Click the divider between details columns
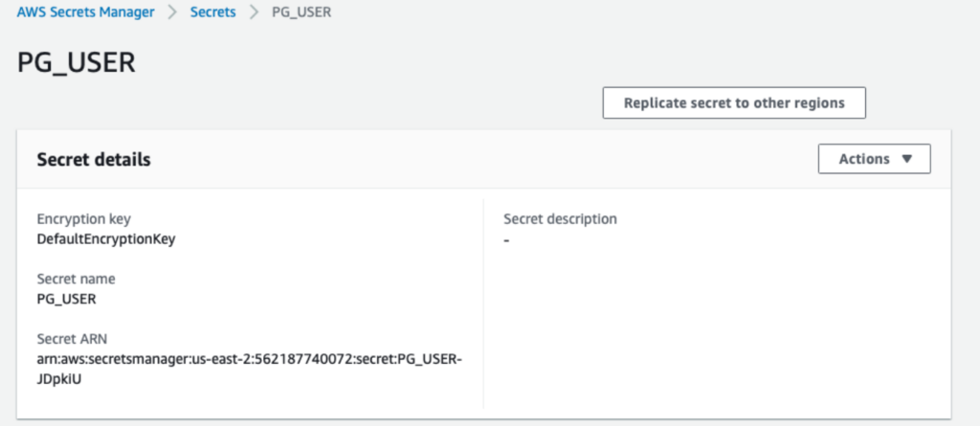Viewport: 980px width, 426px height. click(483, 304)
